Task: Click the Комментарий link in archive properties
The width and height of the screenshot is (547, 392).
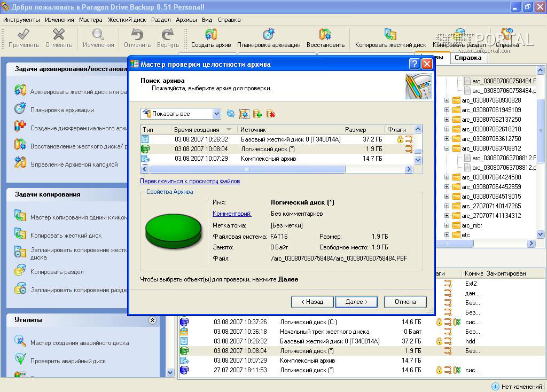Action: (x=232, y=214)
